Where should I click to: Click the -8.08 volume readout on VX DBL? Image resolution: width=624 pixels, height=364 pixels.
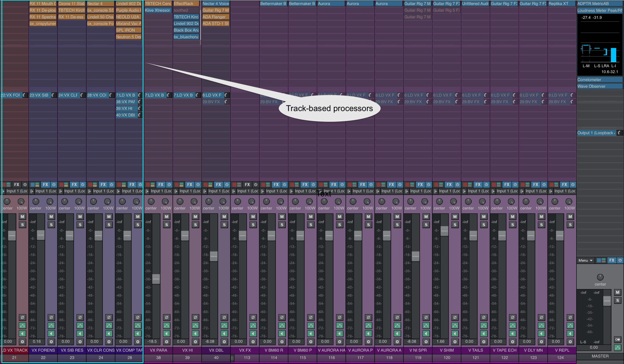tap(210, 342)
